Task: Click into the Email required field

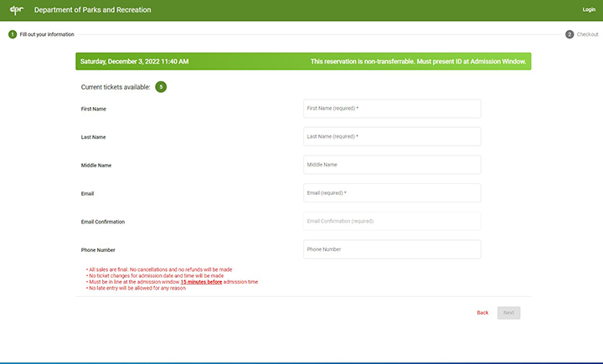Action: tap(392, 193)
